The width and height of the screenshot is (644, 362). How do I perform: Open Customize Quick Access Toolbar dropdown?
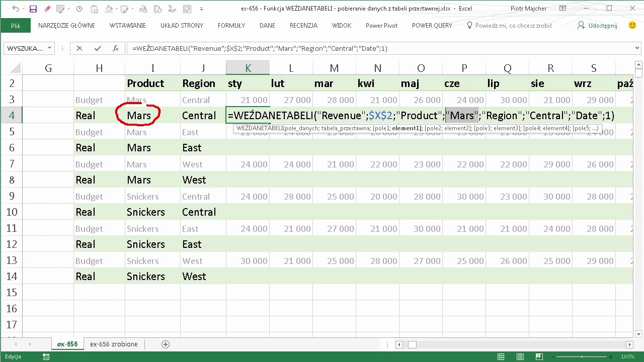(x=202, y=9)
